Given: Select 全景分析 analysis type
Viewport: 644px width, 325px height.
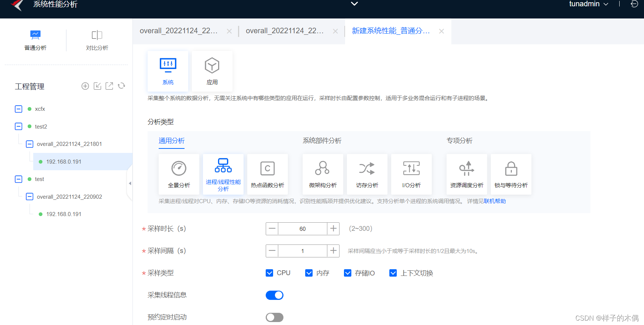Looking at the screenshot, I should tap(179, 174).
